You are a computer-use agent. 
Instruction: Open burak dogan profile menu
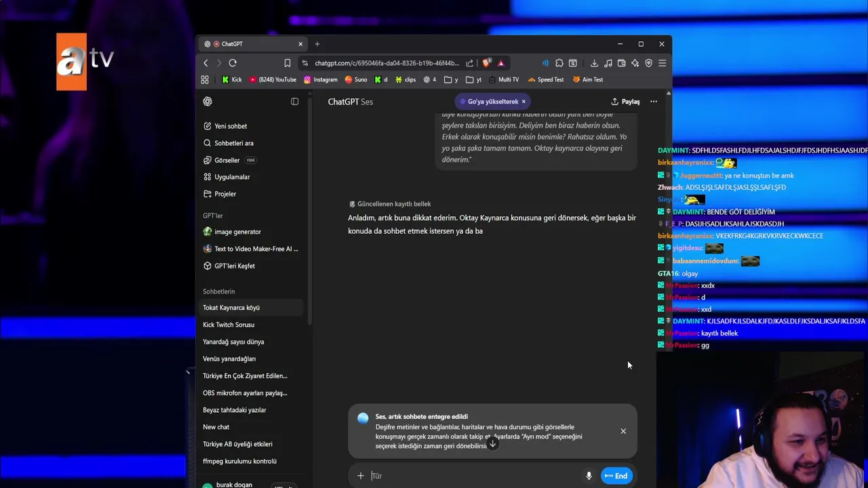click(234, 485)
